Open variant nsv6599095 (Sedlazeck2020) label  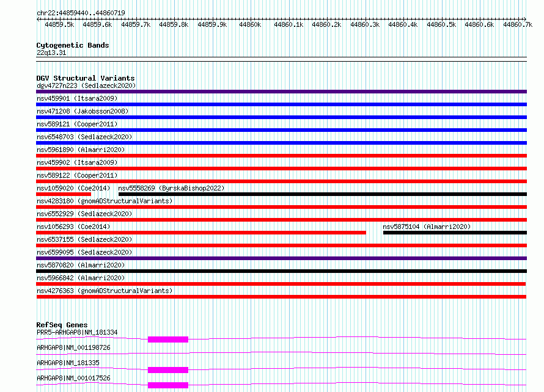click(x=84, y=252)
